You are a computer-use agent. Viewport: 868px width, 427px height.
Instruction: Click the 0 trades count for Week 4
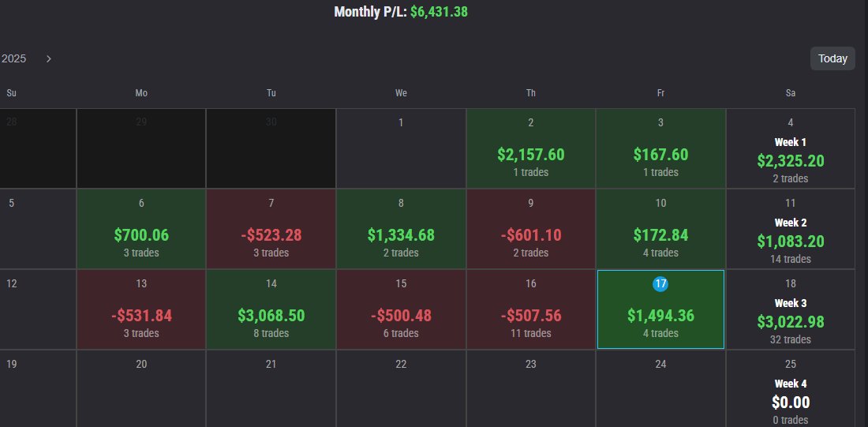point(791,421)
